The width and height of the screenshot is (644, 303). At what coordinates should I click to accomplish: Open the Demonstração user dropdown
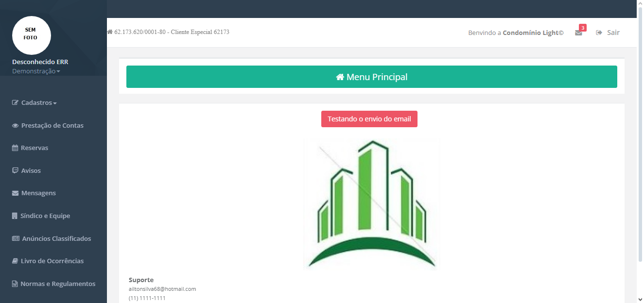[x=36, y=71]
